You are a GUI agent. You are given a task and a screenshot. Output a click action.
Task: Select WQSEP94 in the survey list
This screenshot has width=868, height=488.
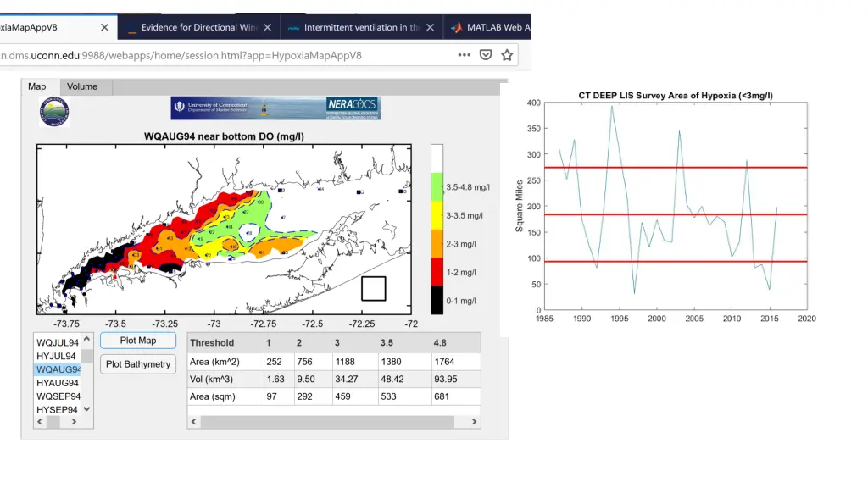pos(58,396)
